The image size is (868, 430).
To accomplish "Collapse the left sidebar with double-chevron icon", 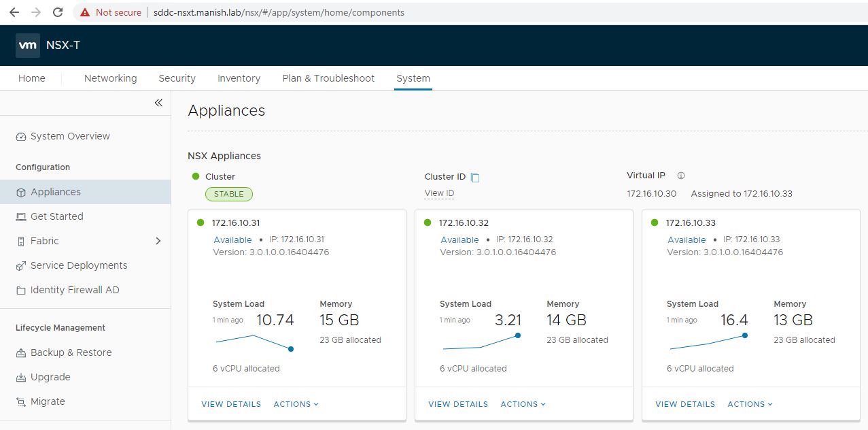I will pyautogui.click(x=158, y=103).
